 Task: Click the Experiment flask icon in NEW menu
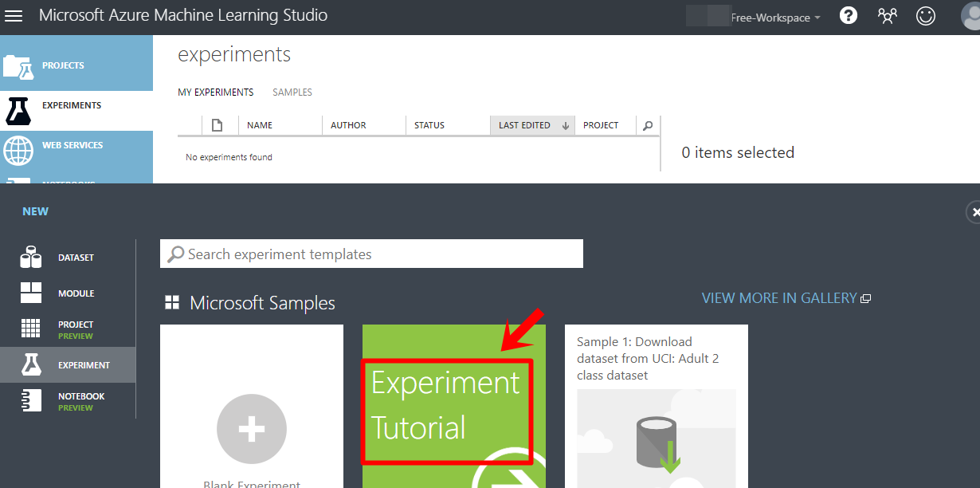pos(31,365)
